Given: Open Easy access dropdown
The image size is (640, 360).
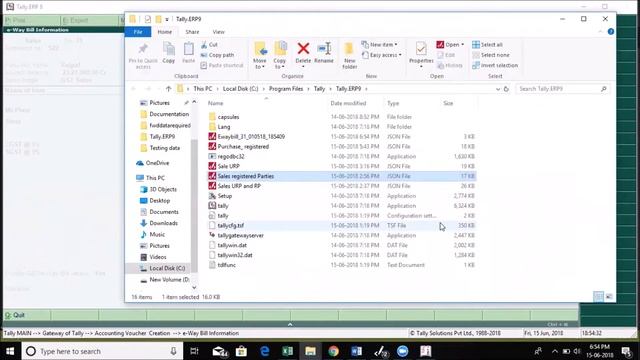Looking at the screenshot, I should [x=381, y=55].
